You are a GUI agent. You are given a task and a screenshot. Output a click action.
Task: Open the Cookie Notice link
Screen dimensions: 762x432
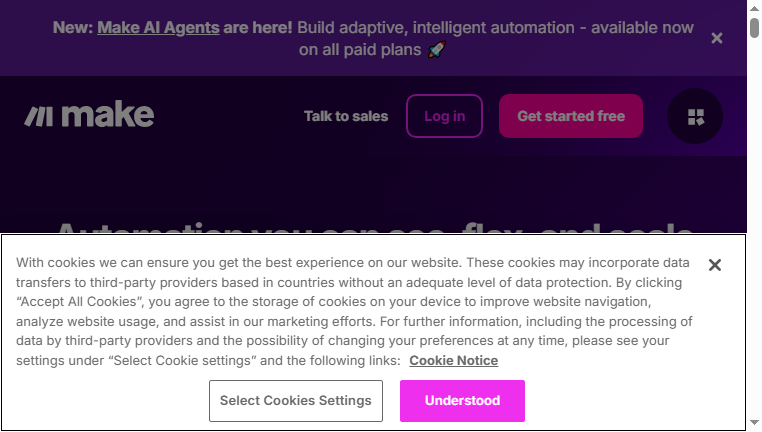[453, 361]
